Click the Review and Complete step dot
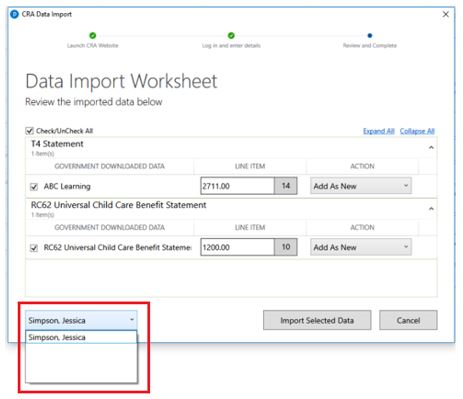This screenshot has width=463, height=399. pos(370,35)
